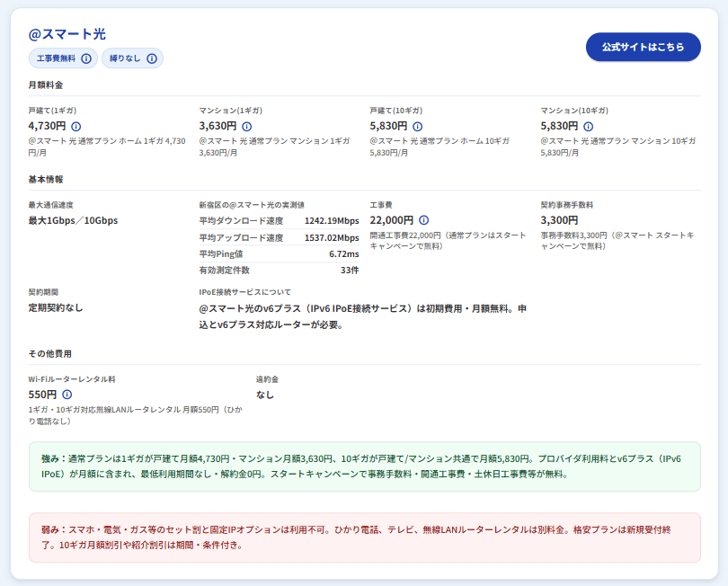The height and width of the screenshot is (586, 728).
Task: Click info icon in 工事費無料 badge
Action: [x=86, y=58]
